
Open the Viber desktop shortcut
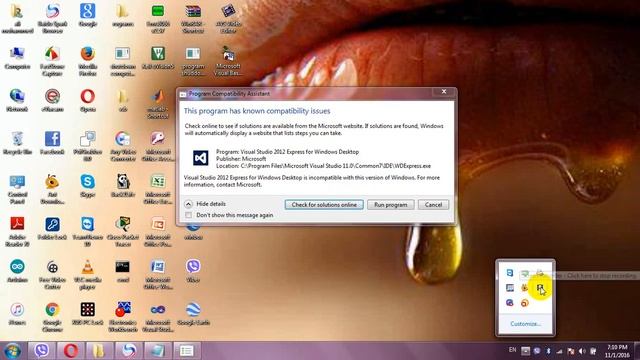pos(193,271)
